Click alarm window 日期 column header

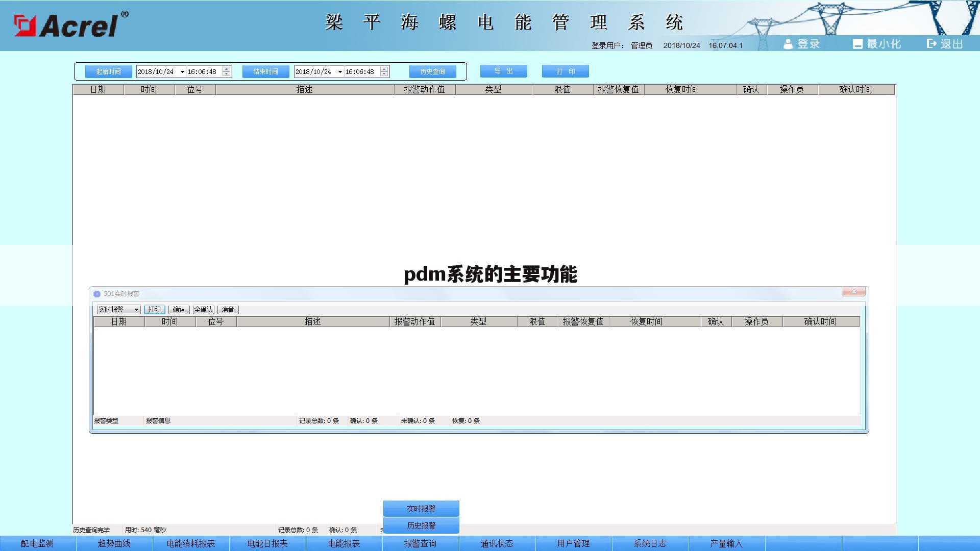119,322
